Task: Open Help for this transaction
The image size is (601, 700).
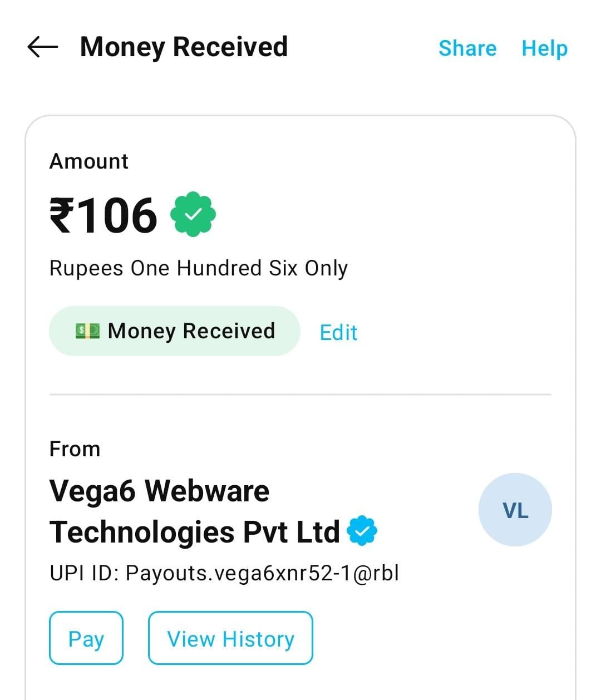Action: coord(544,48)
